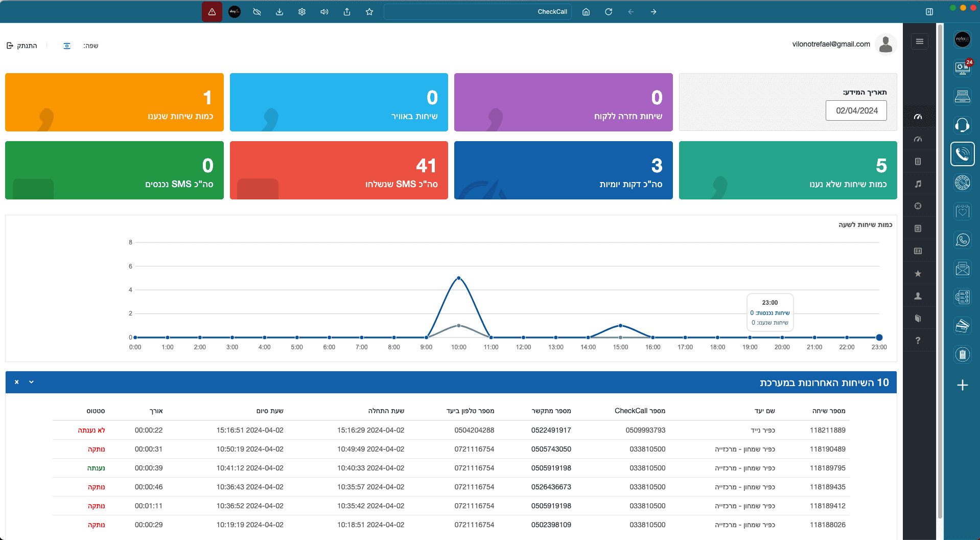Open the WhatsApp app in the sidebar
The height and width of the screenshot is (540, 980).
[962, 240]
